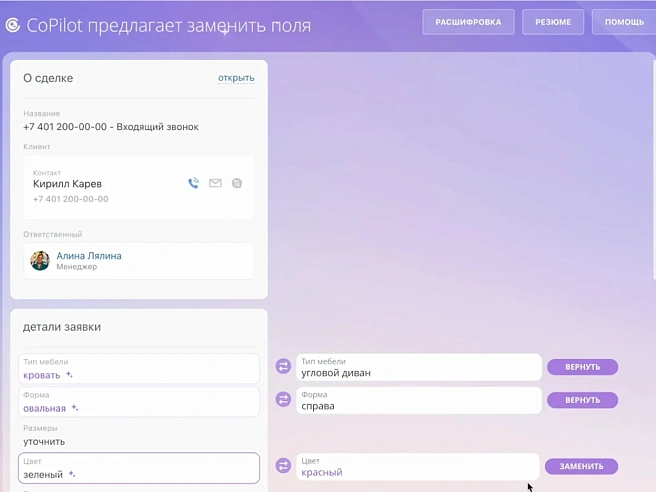Open the Расшифровка tab

468,22
